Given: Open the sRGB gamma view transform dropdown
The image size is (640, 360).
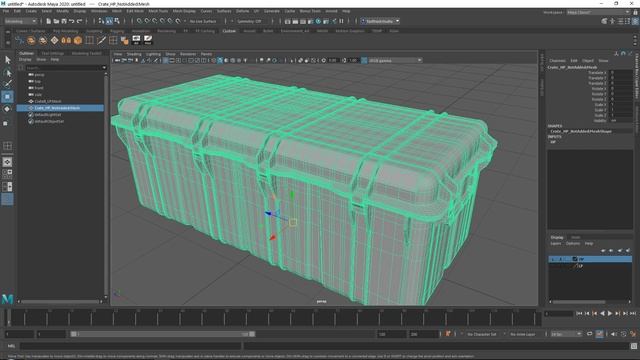Looking at the screenshot, I should point(395,60).
